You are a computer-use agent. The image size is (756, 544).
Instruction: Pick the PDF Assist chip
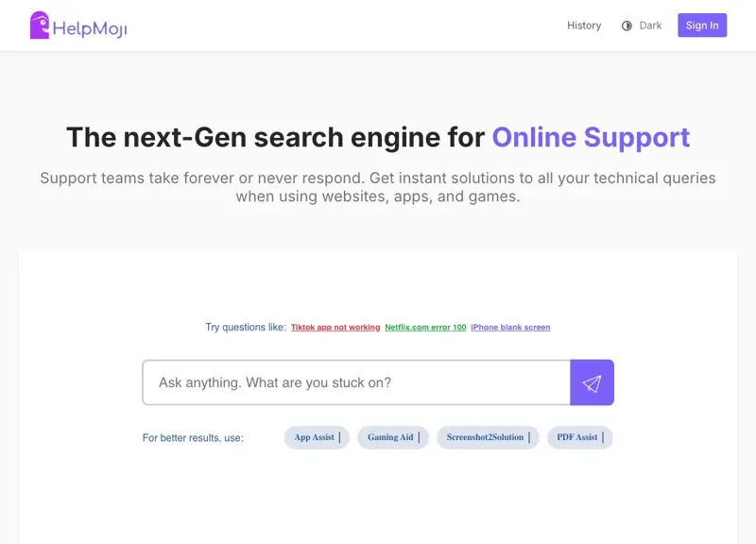pyautogui.click(x=579, y=437)
